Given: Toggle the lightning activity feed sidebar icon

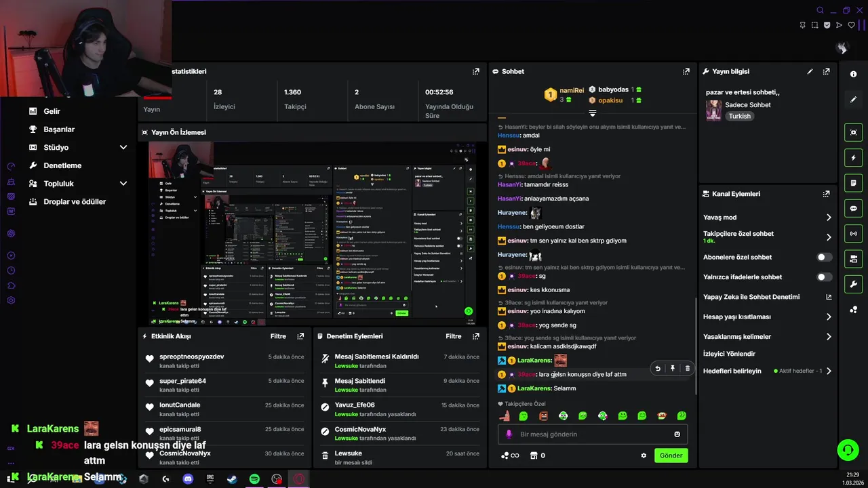Looking at the screenshot, I should (x=853, y=158).
